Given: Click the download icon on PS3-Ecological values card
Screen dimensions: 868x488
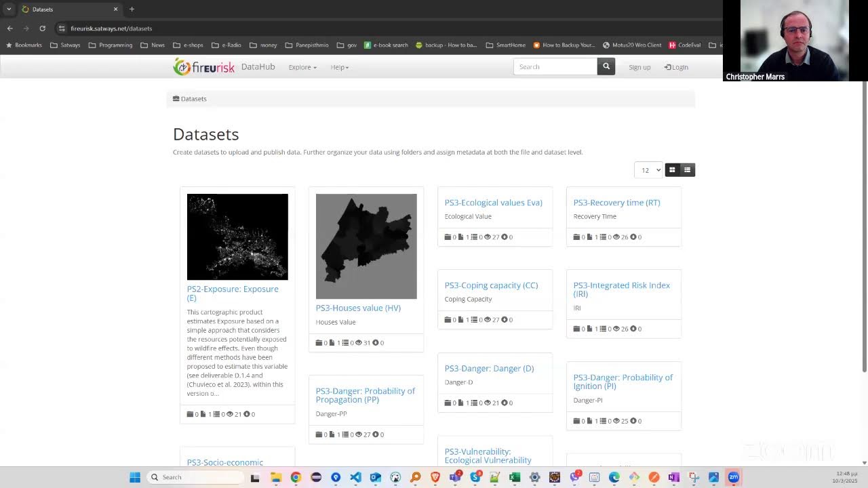Looking at the screenshot, I should tap(504, 237).
